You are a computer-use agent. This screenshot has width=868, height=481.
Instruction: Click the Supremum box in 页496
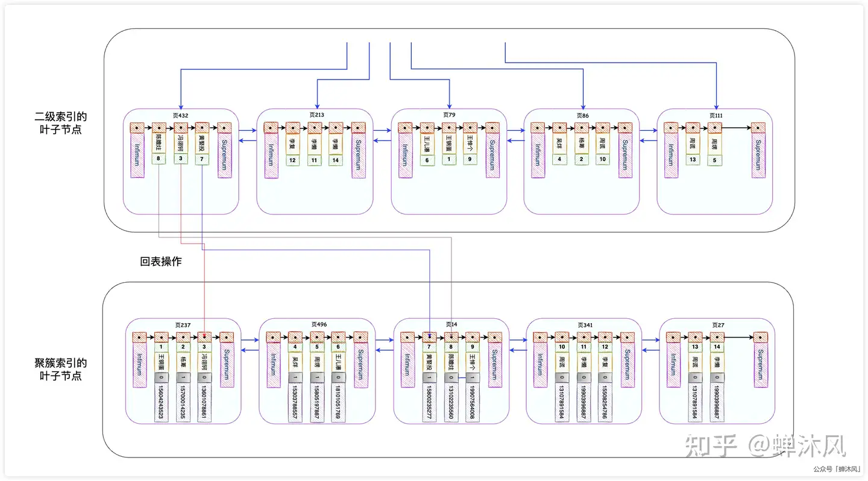[x=361, y=365]
